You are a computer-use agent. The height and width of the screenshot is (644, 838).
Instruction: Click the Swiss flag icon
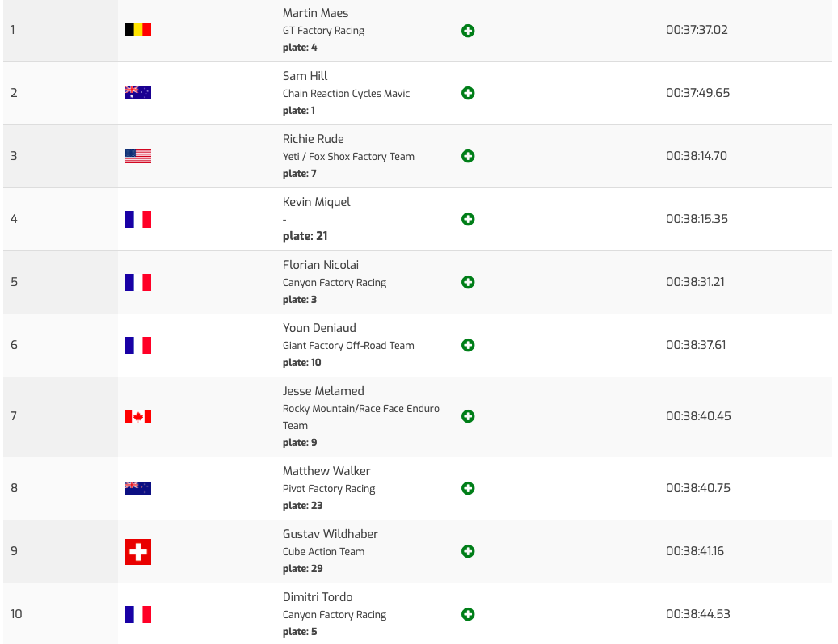(138, 552)
